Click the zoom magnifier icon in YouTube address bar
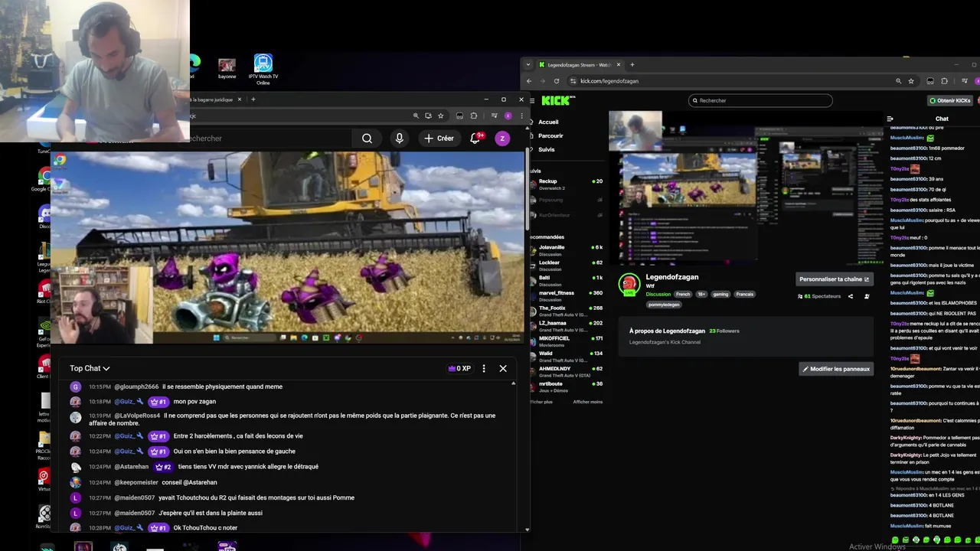The width and height of the screenshot is (980, 551). [x=416, y=116]
